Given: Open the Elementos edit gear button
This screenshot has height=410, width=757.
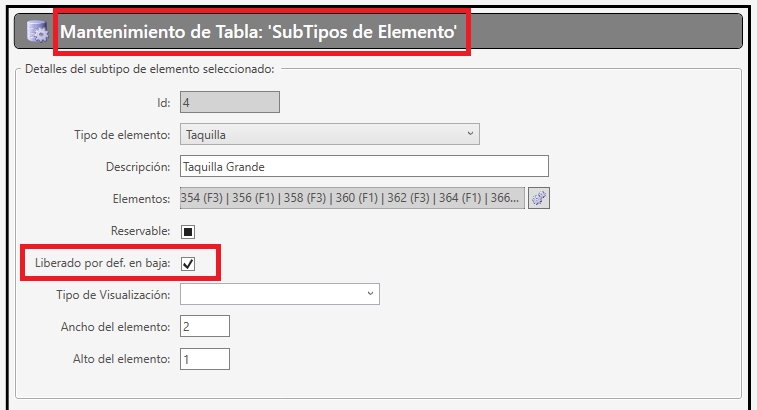Looking at the screenshot, I should [x=539, y=198].
